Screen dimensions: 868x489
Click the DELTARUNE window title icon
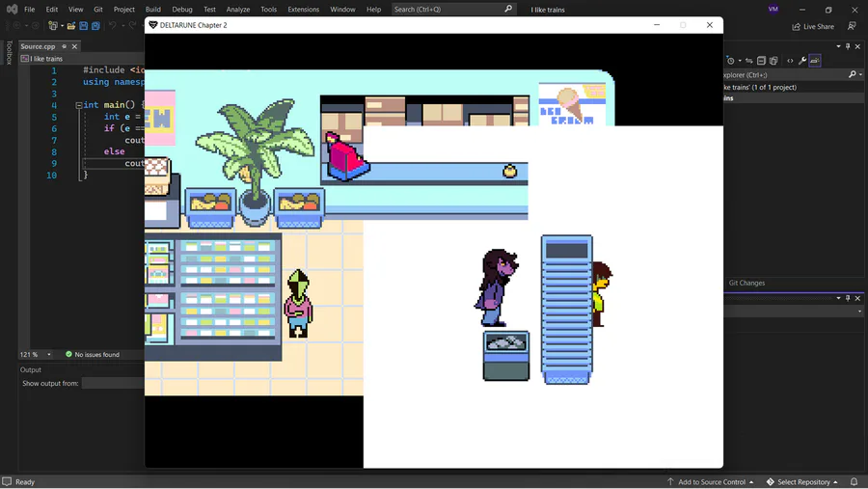[x=153, y=25]
